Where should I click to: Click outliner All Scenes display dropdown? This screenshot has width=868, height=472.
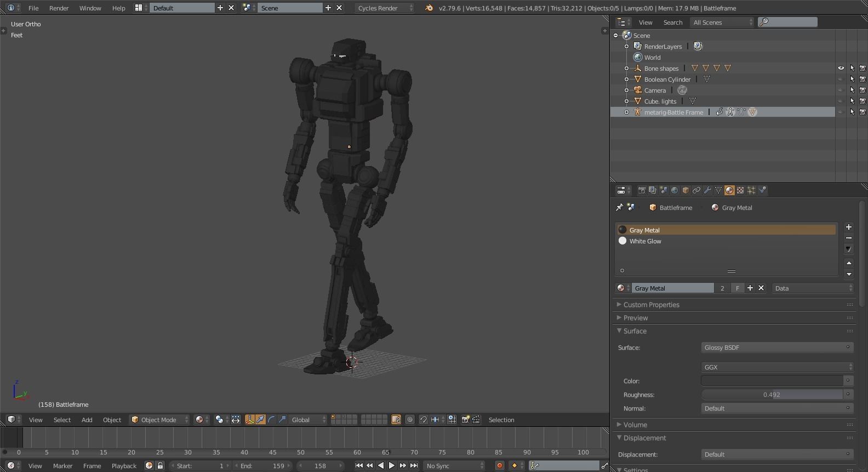[723, 22]
